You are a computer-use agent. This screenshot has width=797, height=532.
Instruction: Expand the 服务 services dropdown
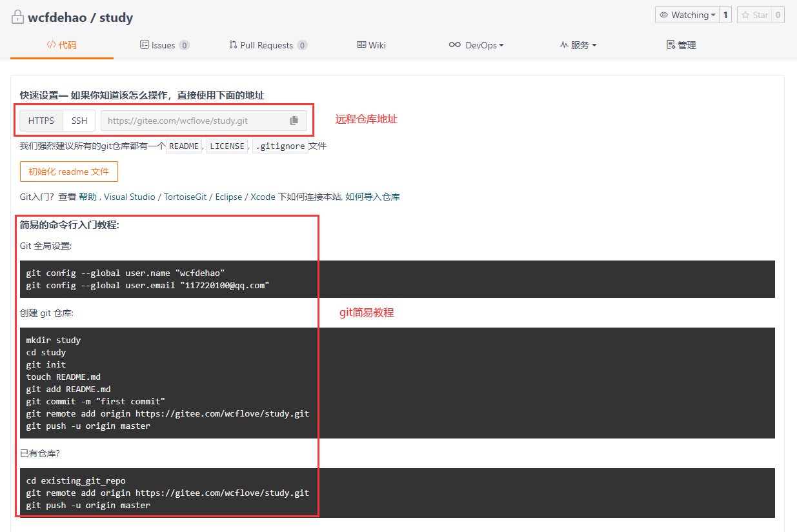(578, 45)
